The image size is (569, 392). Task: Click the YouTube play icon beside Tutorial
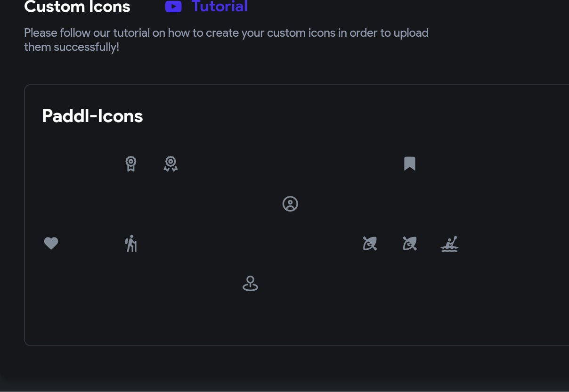tap(173, 7)
